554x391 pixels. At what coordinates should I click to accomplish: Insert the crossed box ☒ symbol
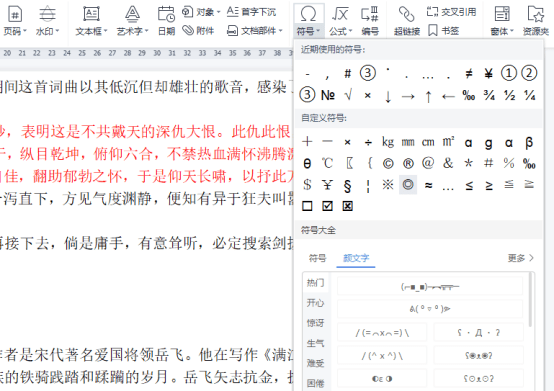[x=347, y=206]
